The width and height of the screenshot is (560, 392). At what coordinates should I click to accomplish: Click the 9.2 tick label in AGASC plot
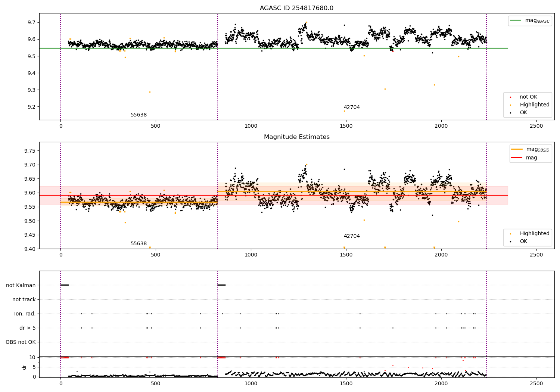(x=32, y=107)
